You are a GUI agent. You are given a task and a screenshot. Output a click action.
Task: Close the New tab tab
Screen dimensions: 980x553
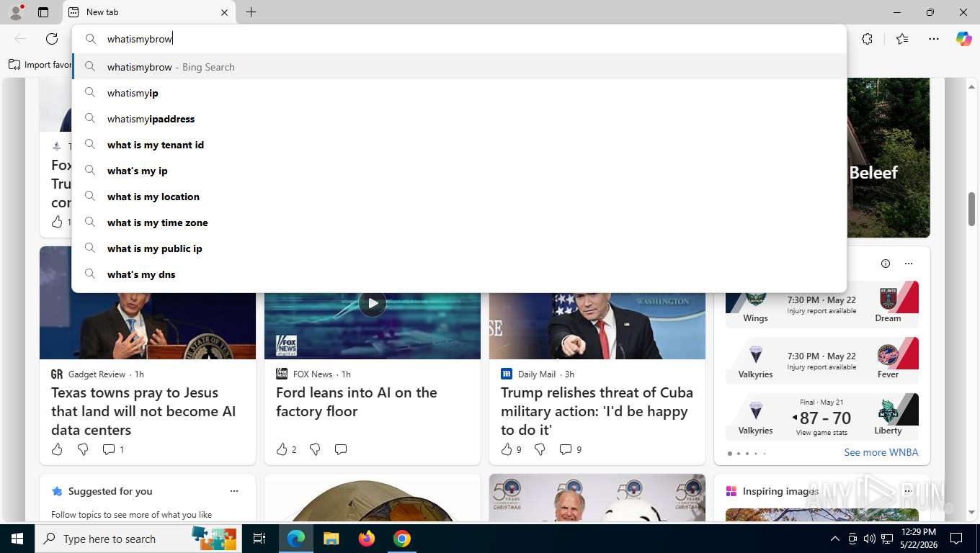click(224, 12)
